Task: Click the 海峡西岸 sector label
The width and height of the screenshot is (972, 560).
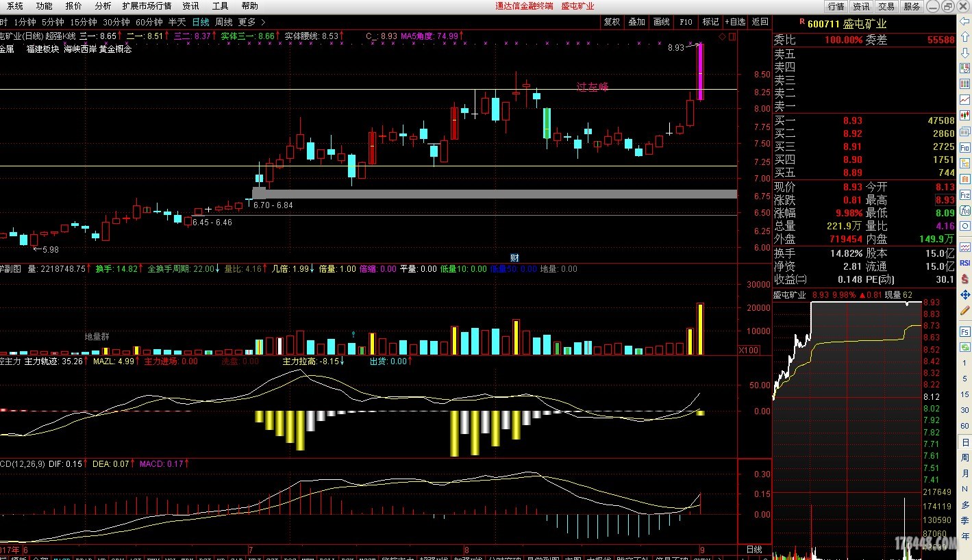Action: pos(80,49)
